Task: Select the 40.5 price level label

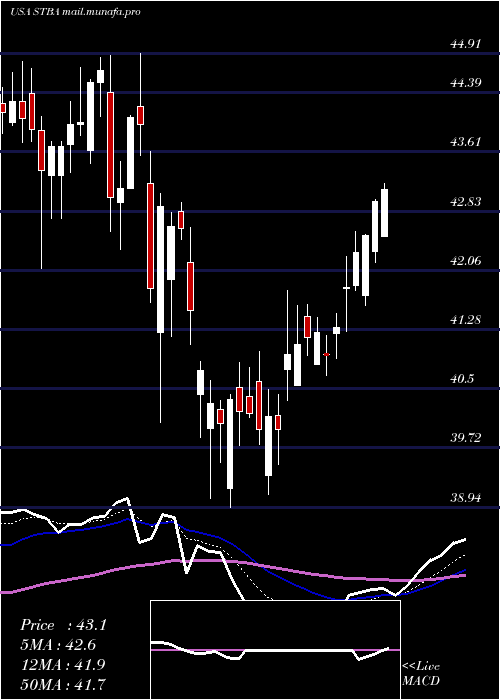Action: coord(462,379)
